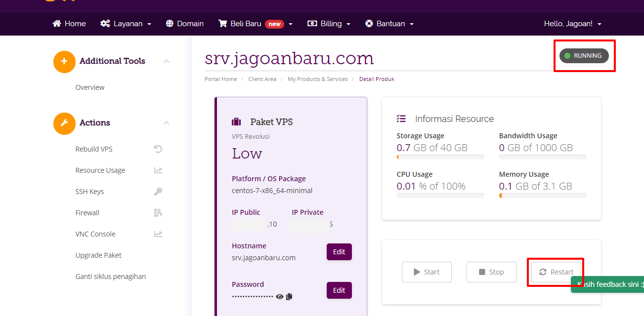The height and width of the screenshot is (316, 644).
Task: Reveal the password with the eye icon
Action: (280, 296)
